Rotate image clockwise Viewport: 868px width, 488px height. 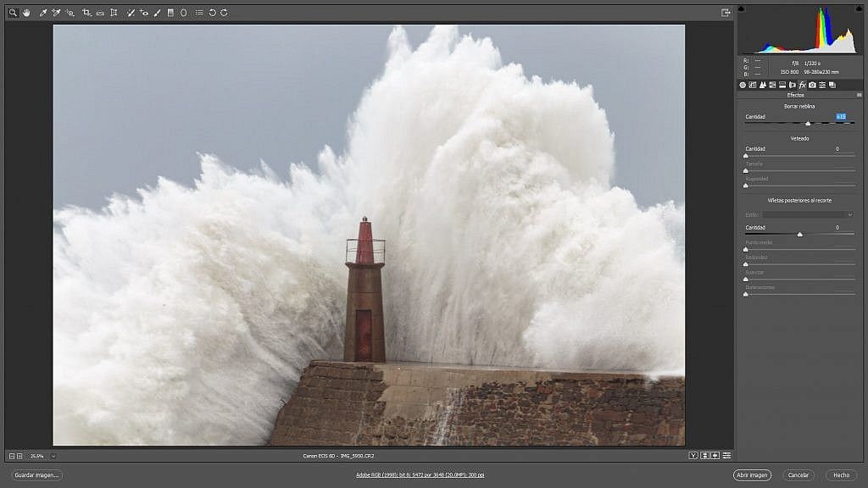tap(224, 12)
